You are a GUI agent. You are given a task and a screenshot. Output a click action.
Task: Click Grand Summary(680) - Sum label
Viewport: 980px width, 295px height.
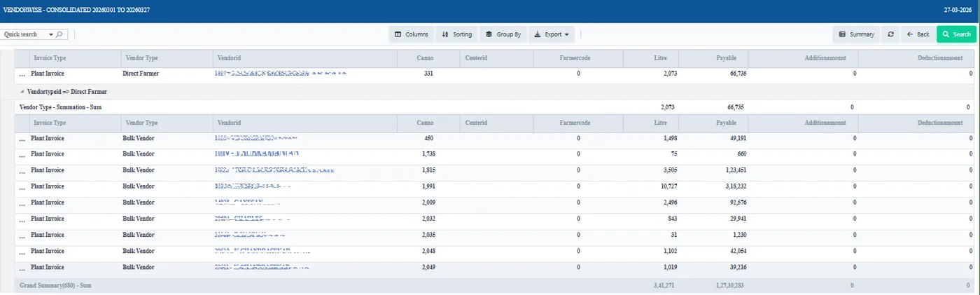pos(55,286)
